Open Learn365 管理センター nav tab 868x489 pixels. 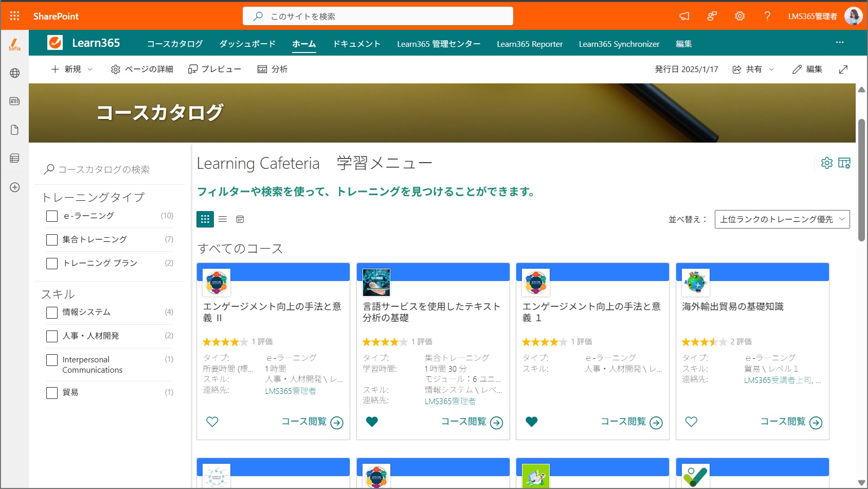[439, 44]
